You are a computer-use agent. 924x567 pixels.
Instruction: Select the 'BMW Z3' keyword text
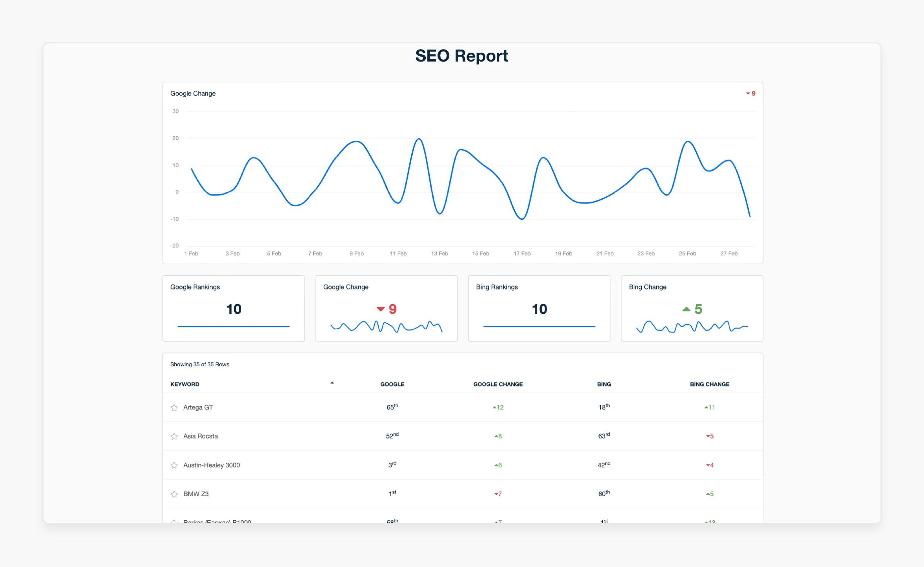pos(196,494)
